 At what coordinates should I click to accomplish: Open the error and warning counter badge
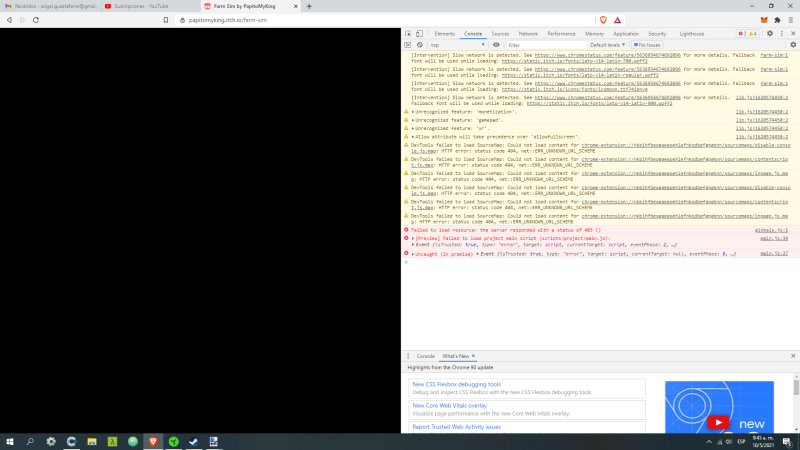pyautogui.click(x=748, y=34)
